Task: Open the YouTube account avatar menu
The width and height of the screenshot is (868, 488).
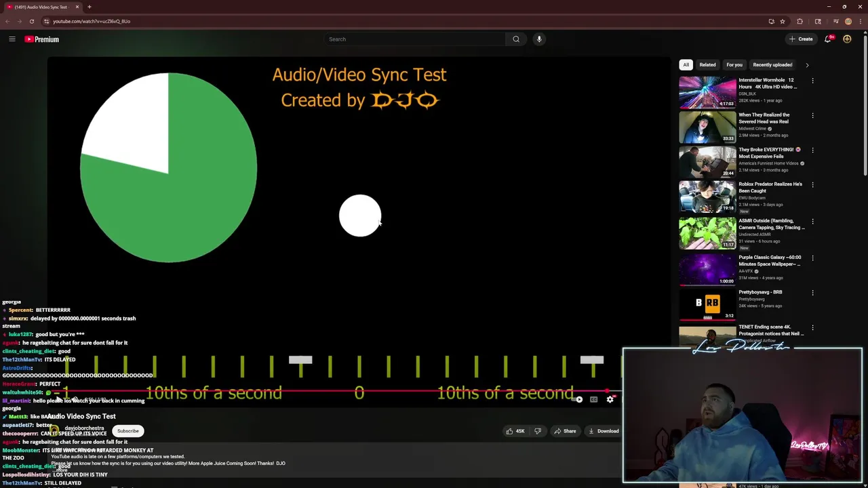Action: (x=847, y=39)
